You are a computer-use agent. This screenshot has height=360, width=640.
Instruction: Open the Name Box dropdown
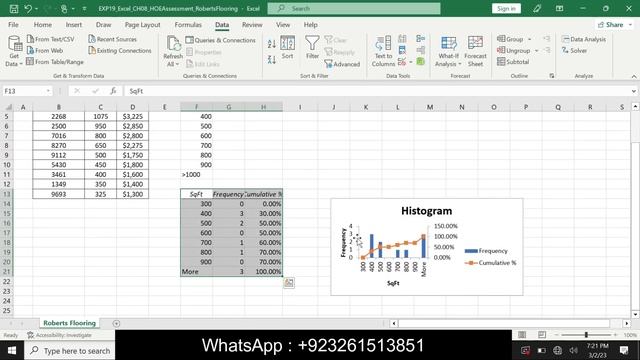(x=48, y=91)
